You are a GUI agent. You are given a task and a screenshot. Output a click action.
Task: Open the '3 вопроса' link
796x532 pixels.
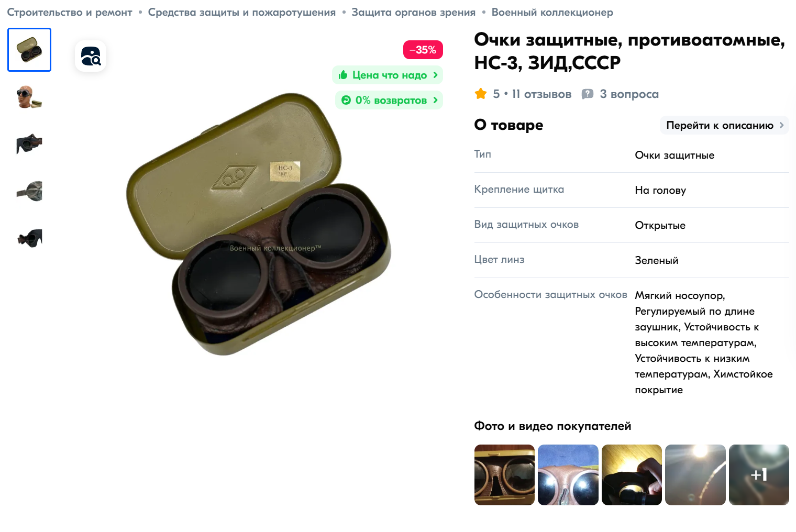[629, 94]
